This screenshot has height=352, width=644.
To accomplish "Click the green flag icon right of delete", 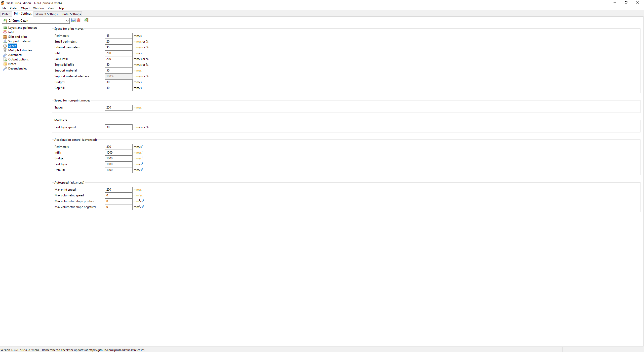I will coord(86,20).
